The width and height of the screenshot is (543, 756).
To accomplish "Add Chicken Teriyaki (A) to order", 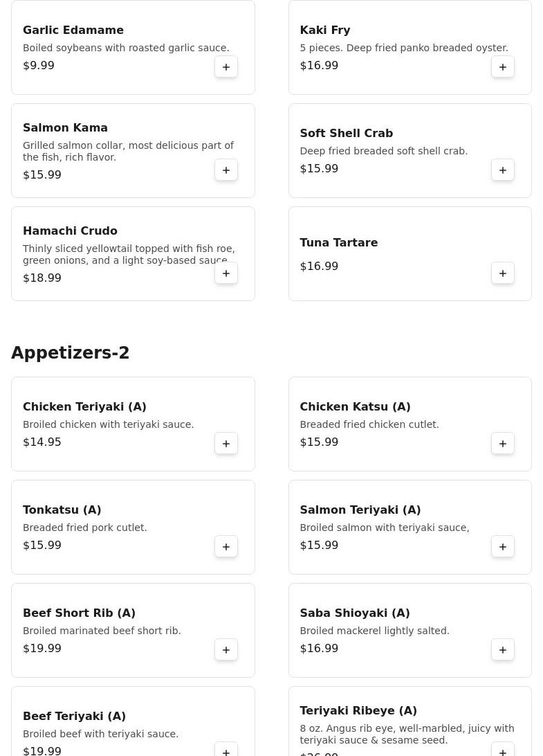I will pos(226,444).
